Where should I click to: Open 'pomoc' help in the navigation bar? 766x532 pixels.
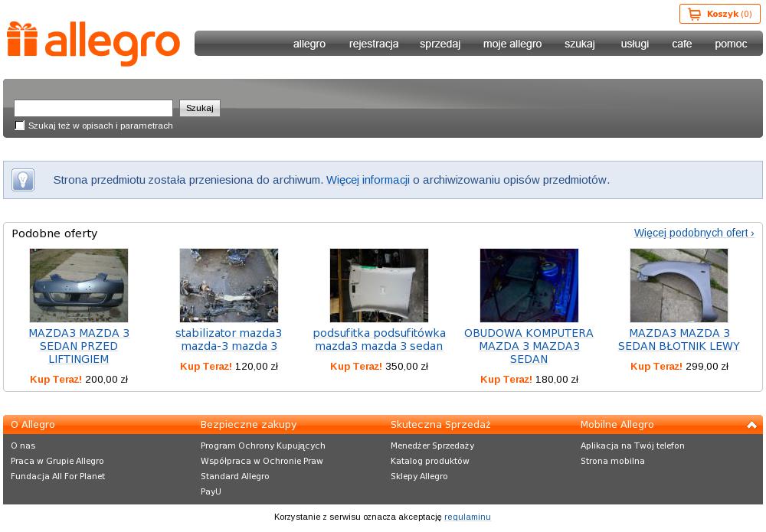click(x=731, y=44)
